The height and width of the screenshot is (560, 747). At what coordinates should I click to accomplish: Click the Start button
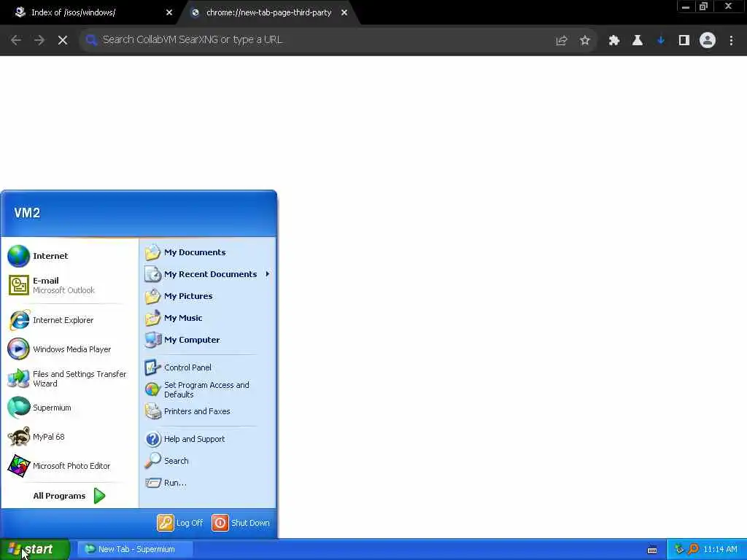35,550
